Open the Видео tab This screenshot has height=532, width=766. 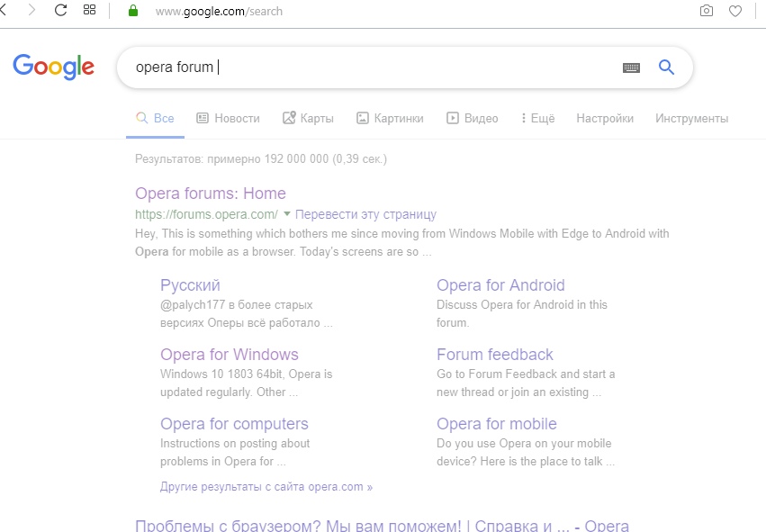point(473,118)
